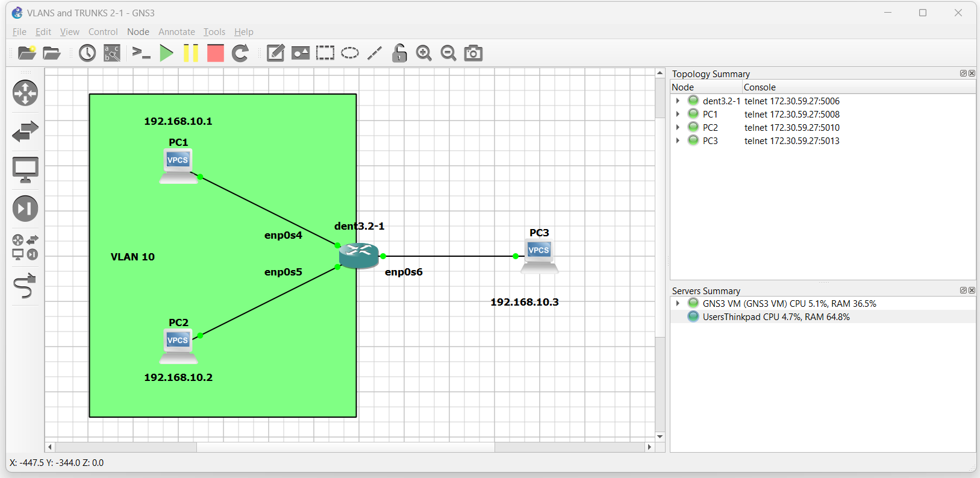980x478 pixels.
Task: Expand the PC1 node in Topology Summary
Action: [x=678, y=114]
